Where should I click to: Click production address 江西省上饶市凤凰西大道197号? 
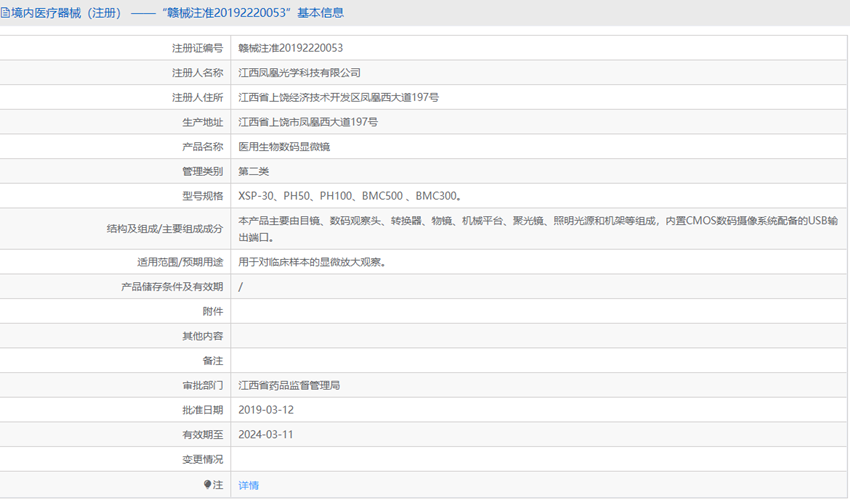tap(308, 122)
